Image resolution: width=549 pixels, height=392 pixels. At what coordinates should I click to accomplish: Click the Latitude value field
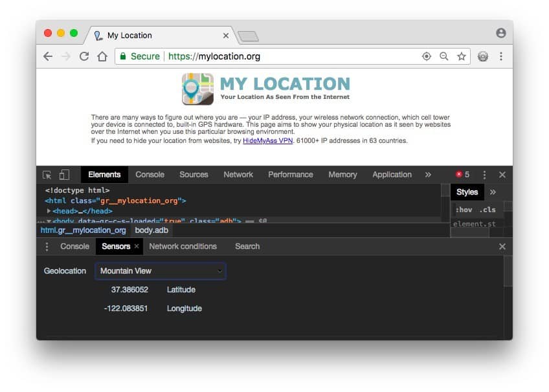129,290
